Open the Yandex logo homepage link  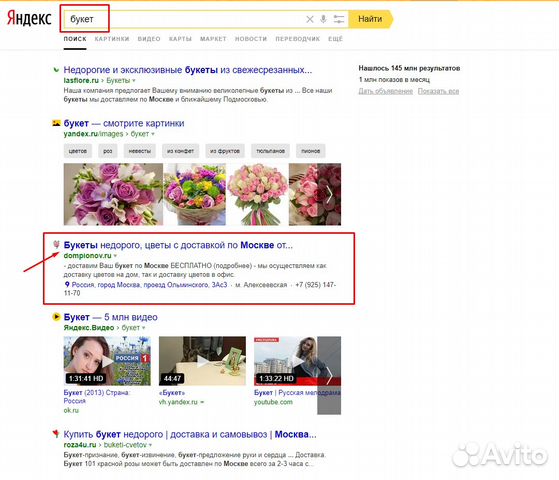[29, 19]
